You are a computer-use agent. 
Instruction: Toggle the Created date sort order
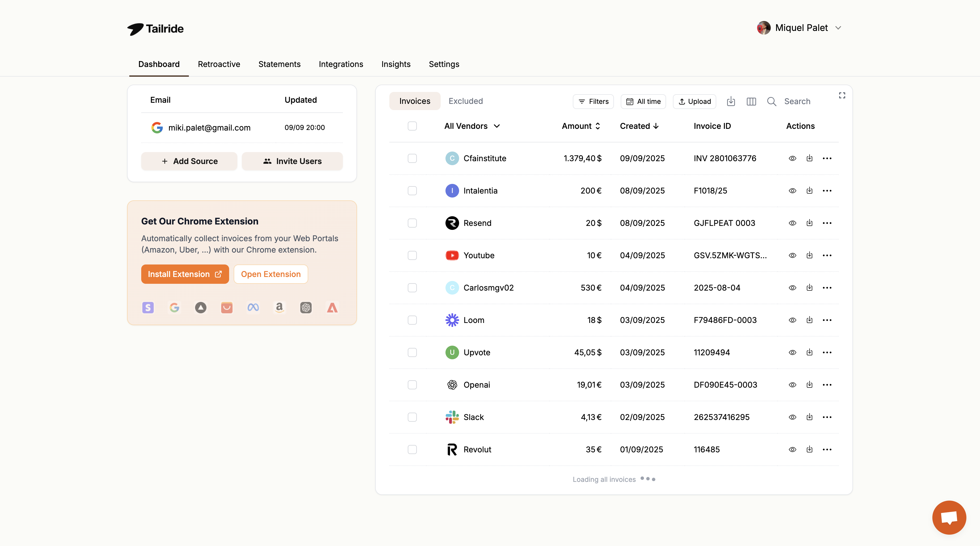639,126
